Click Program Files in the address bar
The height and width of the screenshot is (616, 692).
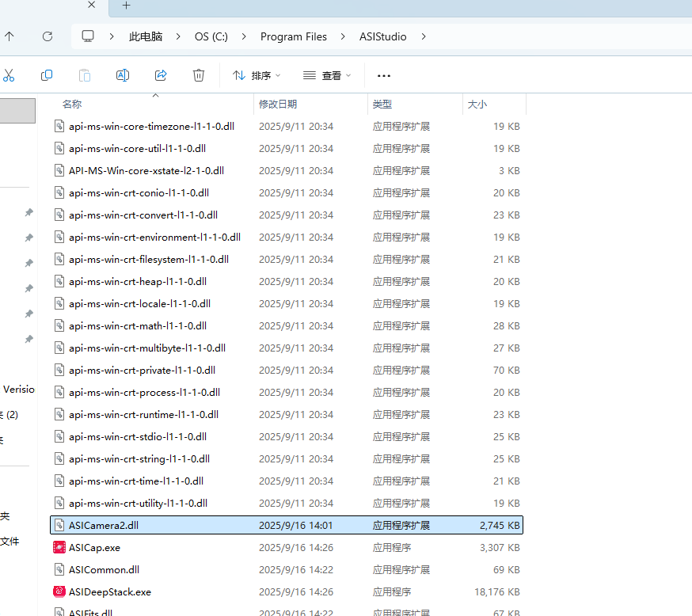click(293, 36)
